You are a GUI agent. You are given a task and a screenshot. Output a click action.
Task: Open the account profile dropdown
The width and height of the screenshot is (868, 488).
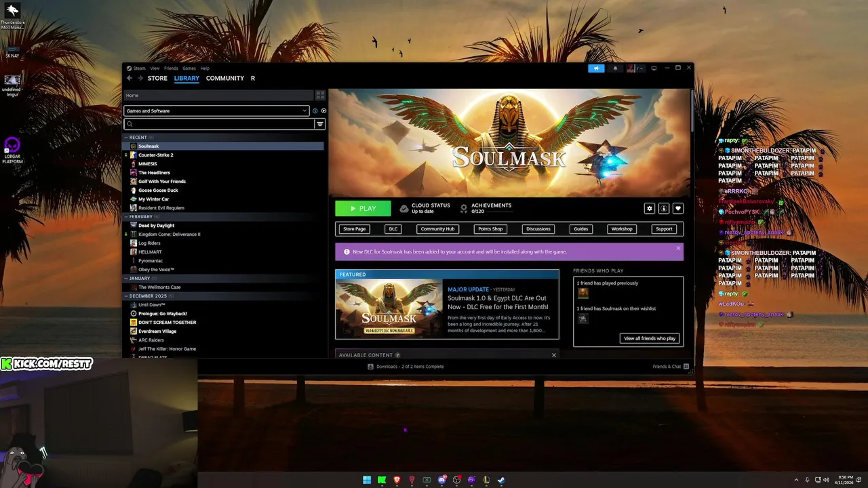pos(635,68)
